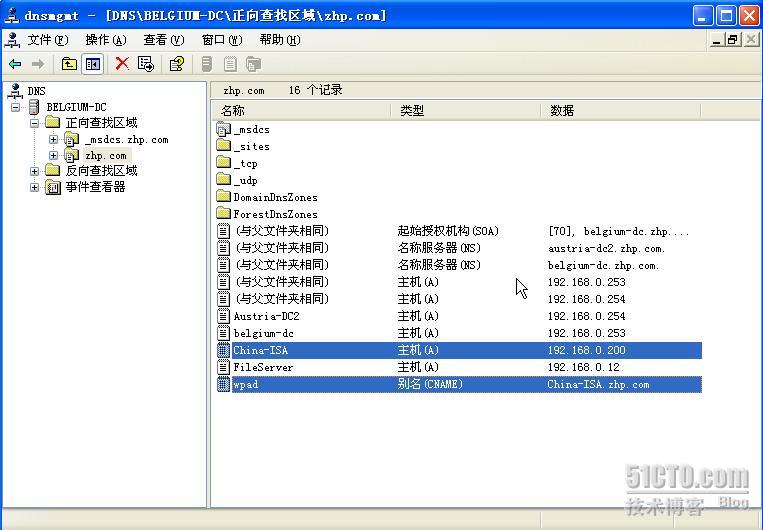The width and height of the screenshot is (763, 530).
Task: Open the 查看(V) menu
Action: click(164, 39)
